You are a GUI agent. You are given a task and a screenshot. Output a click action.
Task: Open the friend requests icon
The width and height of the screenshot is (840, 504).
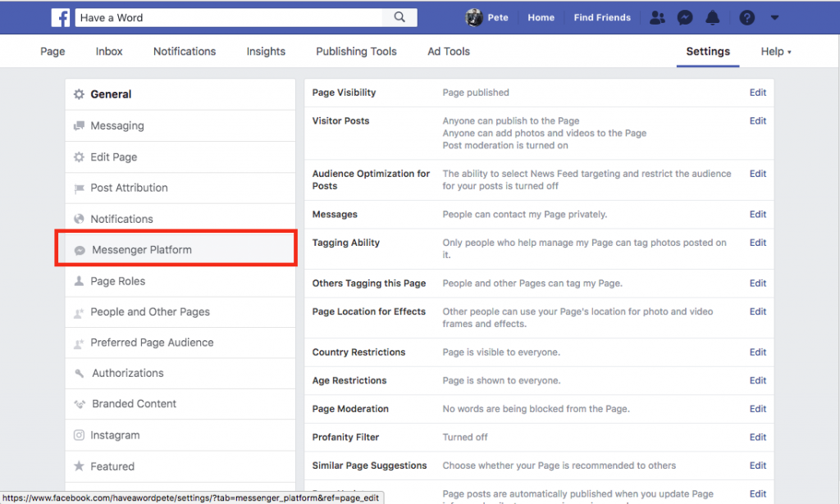[x=657, y=18]
